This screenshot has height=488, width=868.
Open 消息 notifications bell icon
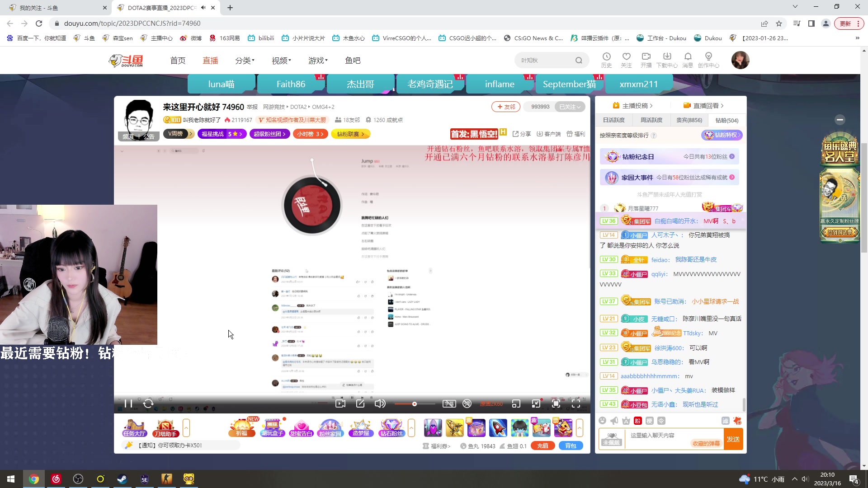tap(688, 60)
